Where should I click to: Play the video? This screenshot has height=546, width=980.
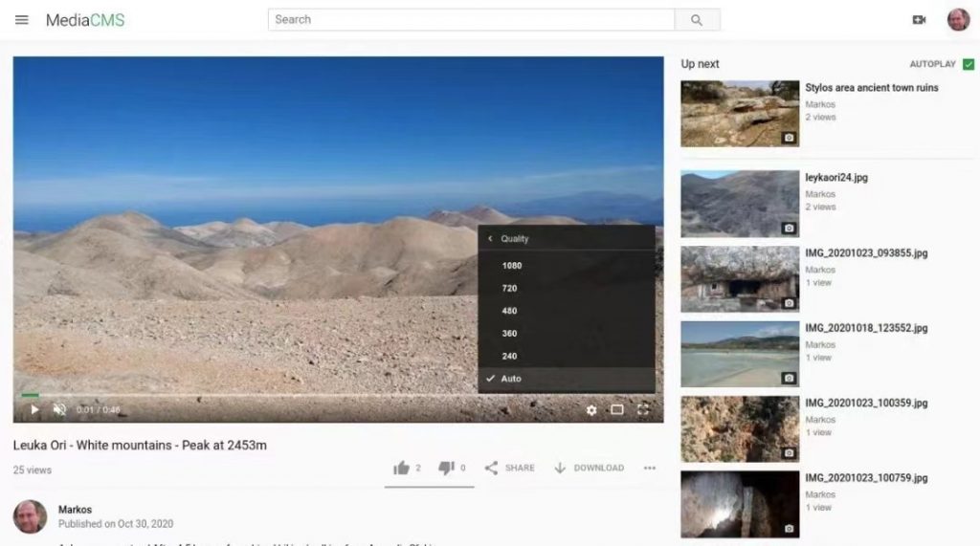pos(34,410)
